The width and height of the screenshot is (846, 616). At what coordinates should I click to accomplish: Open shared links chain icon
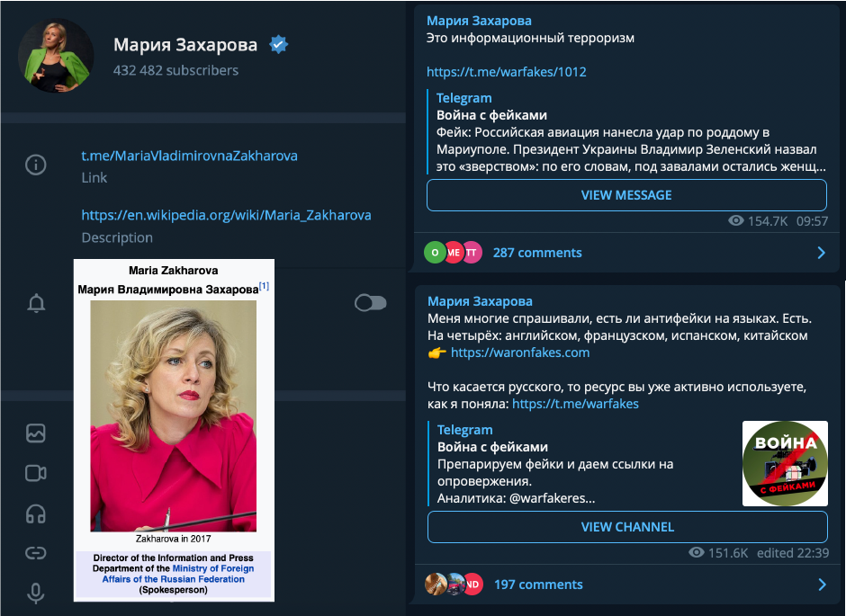[36, 553]
